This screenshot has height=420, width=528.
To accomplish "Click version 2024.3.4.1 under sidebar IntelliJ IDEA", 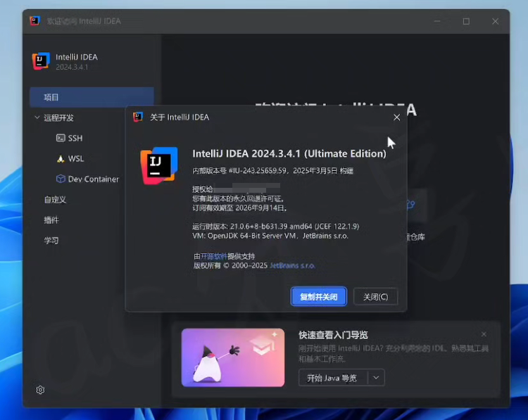I will point(72,68).
